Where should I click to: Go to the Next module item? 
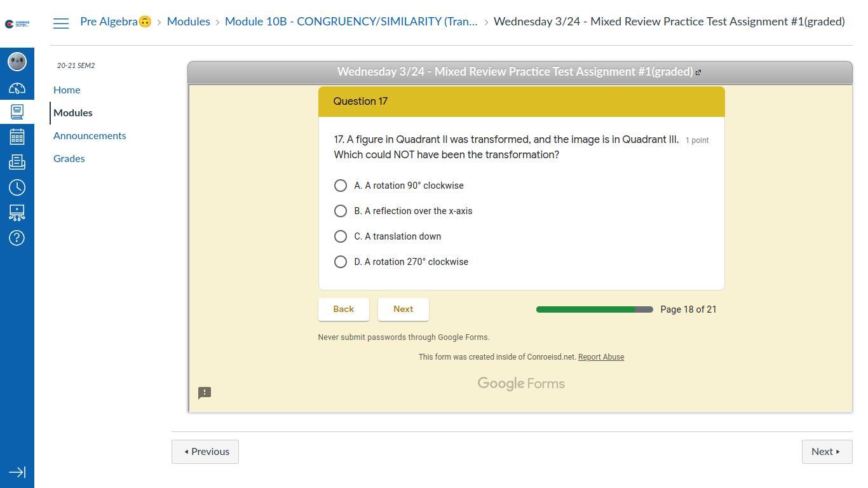pyautogui.click(x=827, y=452)
